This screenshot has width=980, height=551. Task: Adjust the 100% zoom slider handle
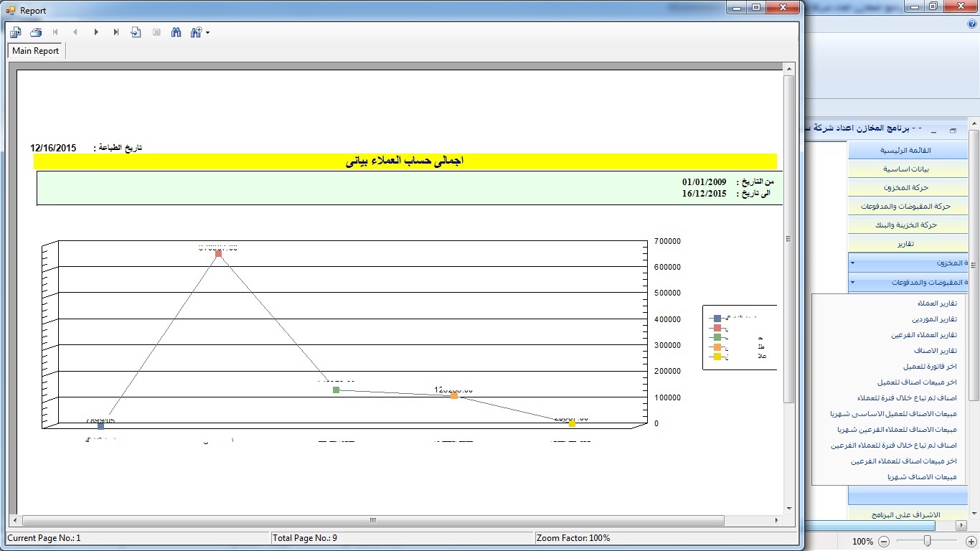coord(928,541)
